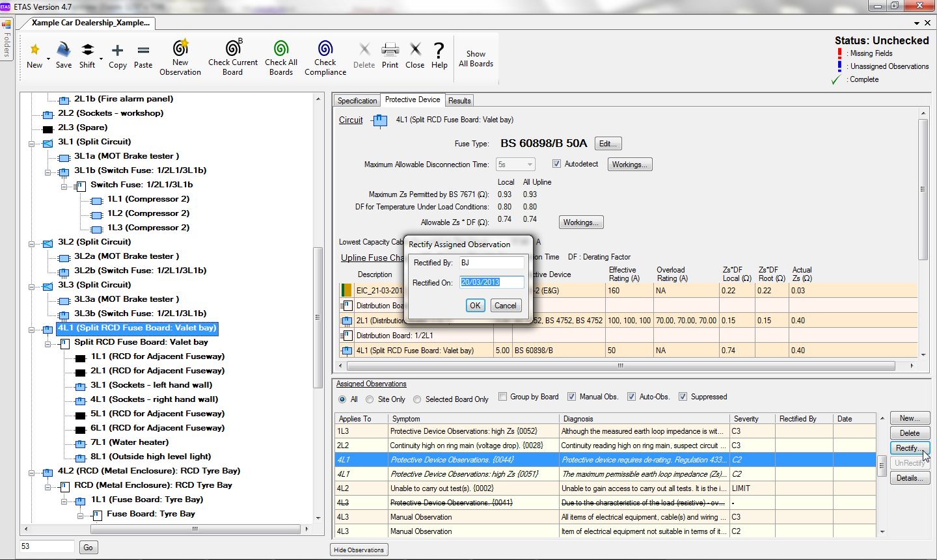Click the New star icon in toolbar
This screenshot has height=560, width=937.
pyautogui.click(x=34, y=49)
